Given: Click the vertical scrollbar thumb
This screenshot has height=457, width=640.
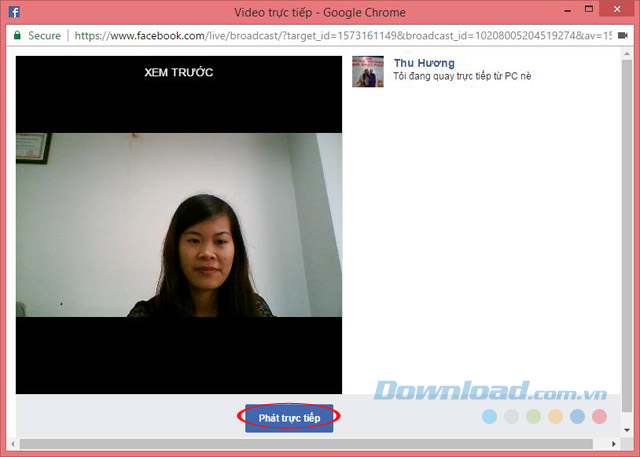Looking at the screenshot, I should click(627, 236).
